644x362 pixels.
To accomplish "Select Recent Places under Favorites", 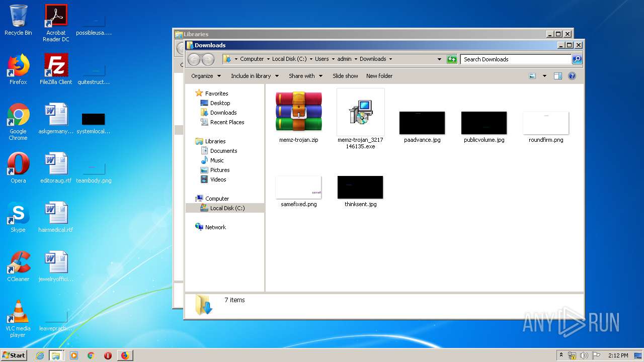I will point(227,122).
